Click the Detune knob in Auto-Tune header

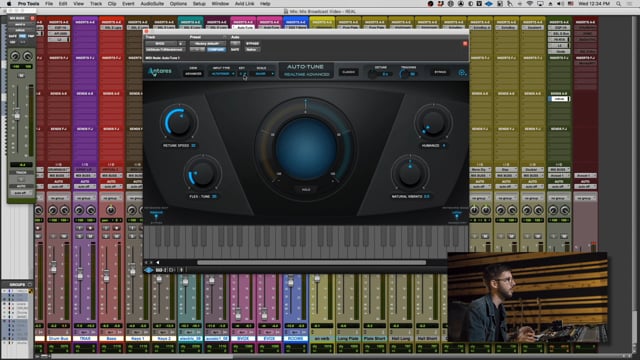pyautogui.click(x=372, y=74)
